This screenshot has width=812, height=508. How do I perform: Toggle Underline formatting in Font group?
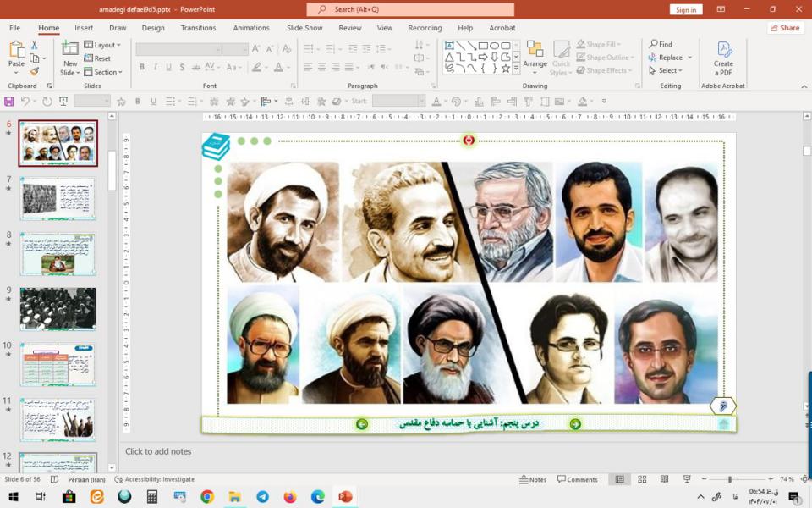point(169,67)
